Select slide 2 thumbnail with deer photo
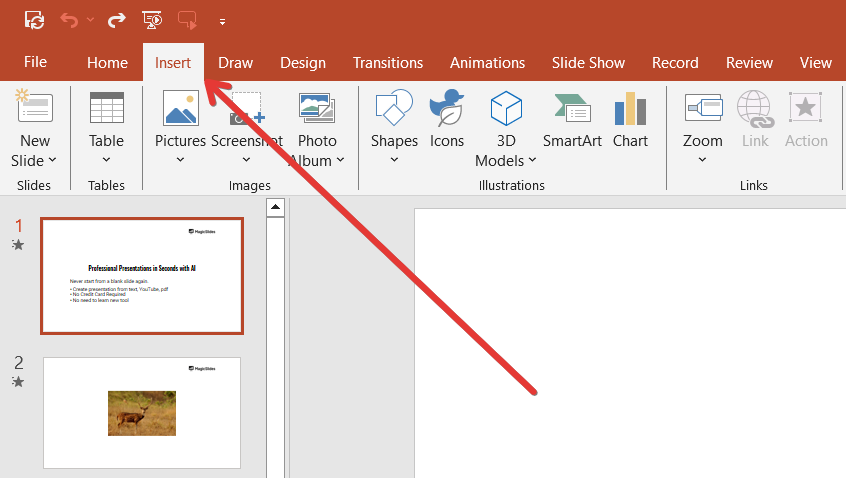 pyautogui.click(x=142, y=412)
